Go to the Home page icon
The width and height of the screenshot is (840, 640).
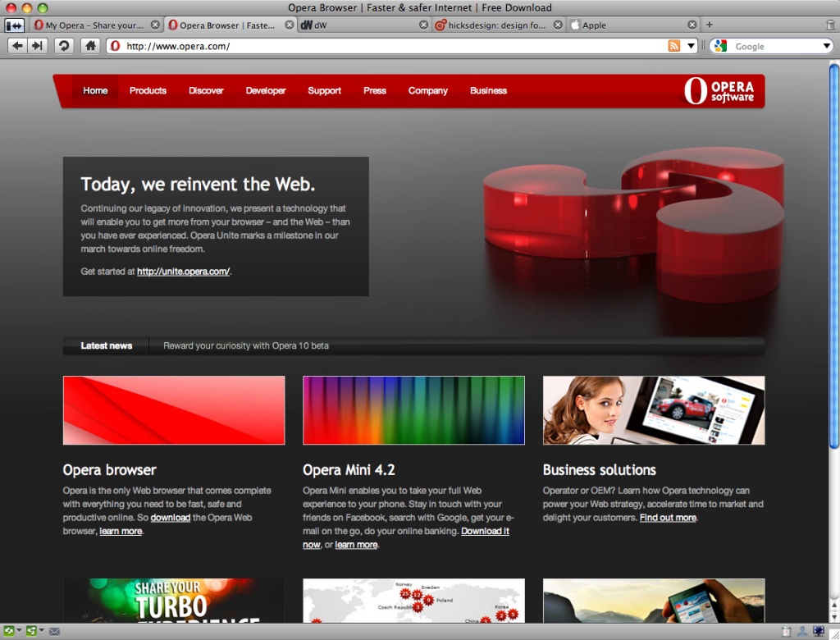coord(90,46)
